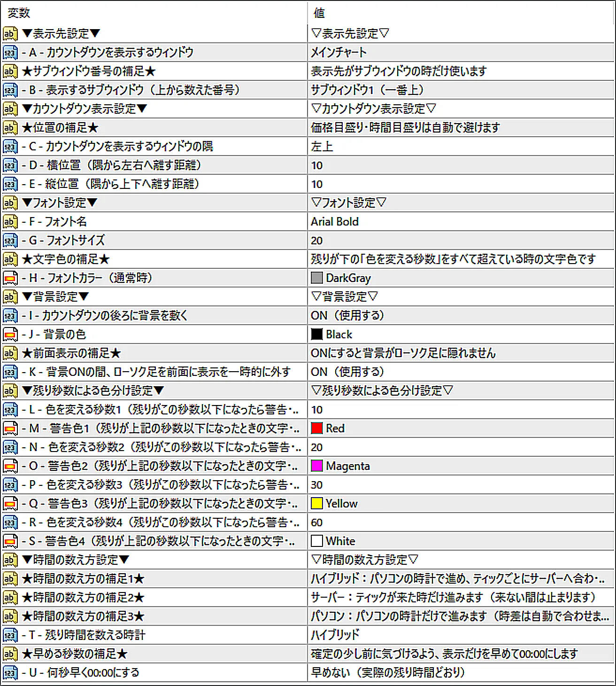
Task: Click the string icon beside ▼表示先設定▼
Action: (x=10, y=34)
